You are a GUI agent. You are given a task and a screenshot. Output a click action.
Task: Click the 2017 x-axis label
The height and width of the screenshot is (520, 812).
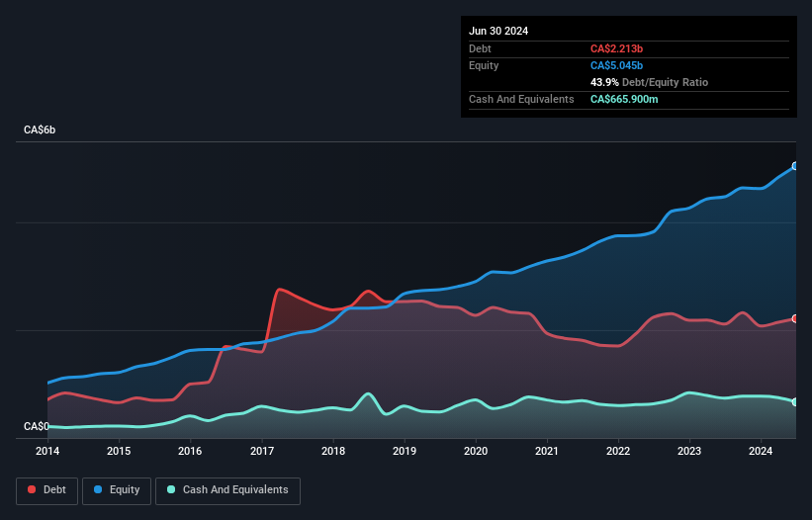tap(262, 451)
